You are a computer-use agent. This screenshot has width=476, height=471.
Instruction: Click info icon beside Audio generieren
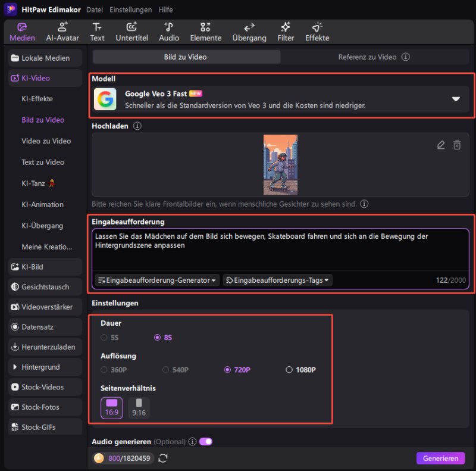[192, 441]
